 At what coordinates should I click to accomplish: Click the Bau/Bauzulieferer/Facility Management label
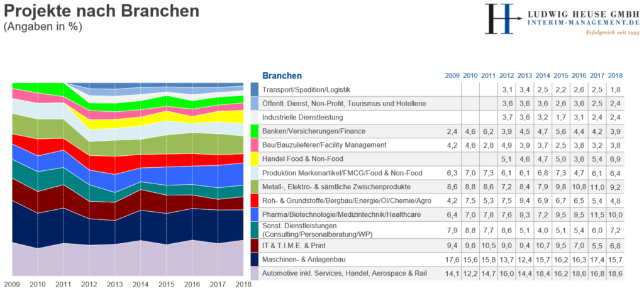coord(325,145)
